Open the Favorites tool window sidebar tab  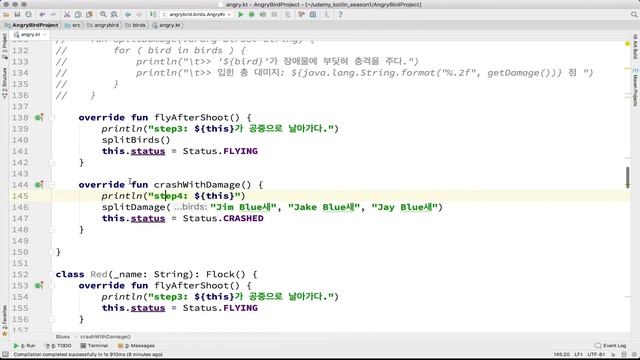(x=4, y=321)
